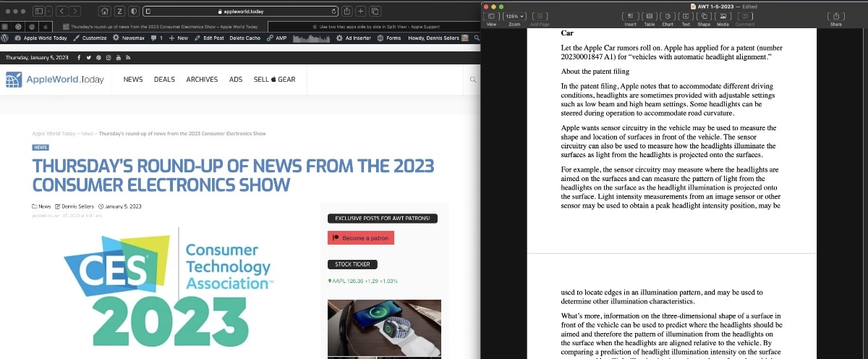Add a table with the Table icon
This screenshot has width=868, height=359.
650,16
